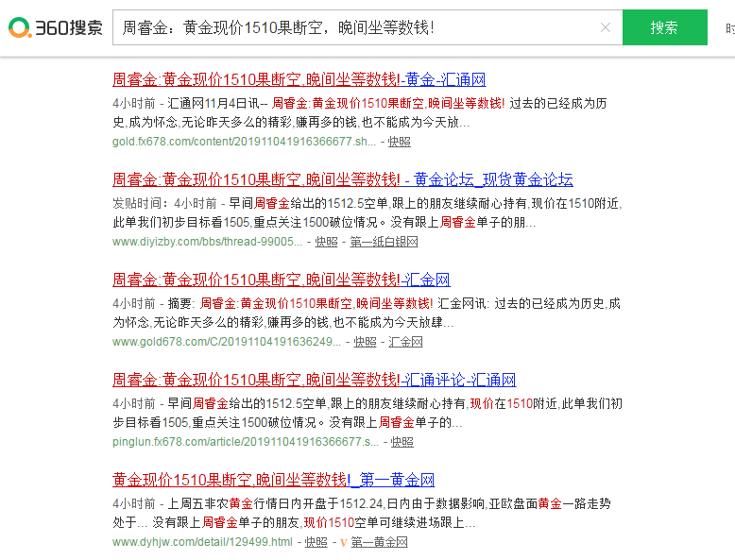Open 快照 for pinglun.fx678.com result
This screenshot has width=735, height=560.
(x=402, y=442)
